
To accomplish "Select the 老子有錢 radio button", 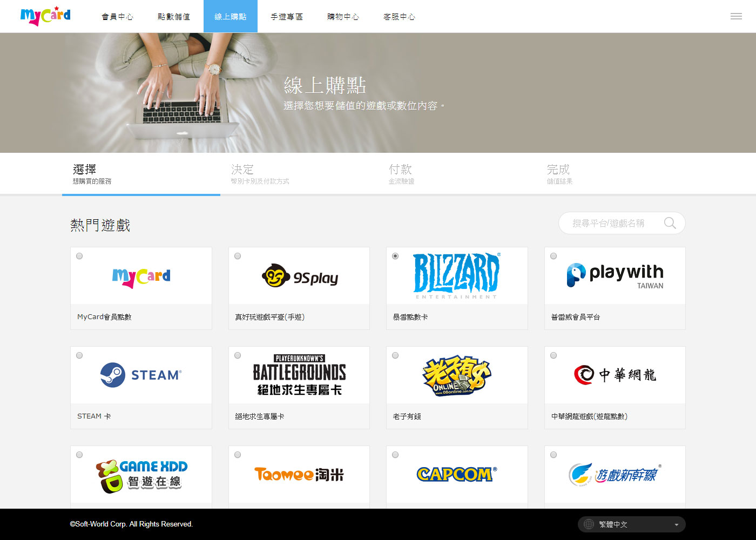I will (x=395, y=355).
